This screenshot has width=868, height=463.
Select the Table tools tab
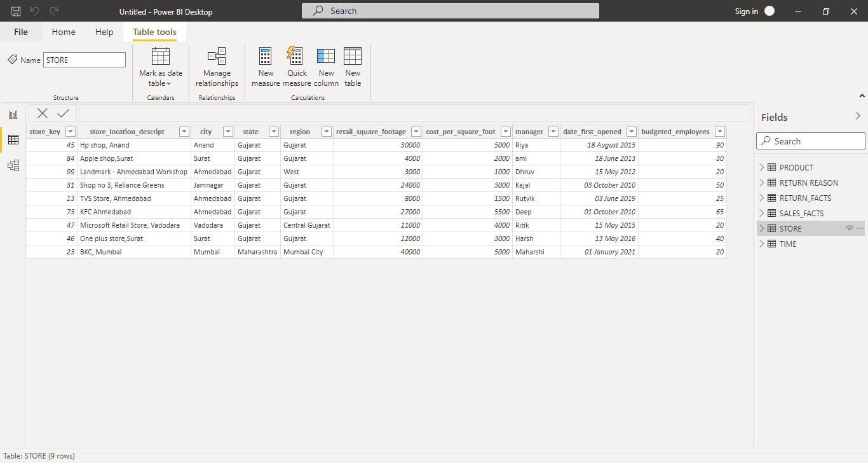pyautogui.click(x=154, y=32)
